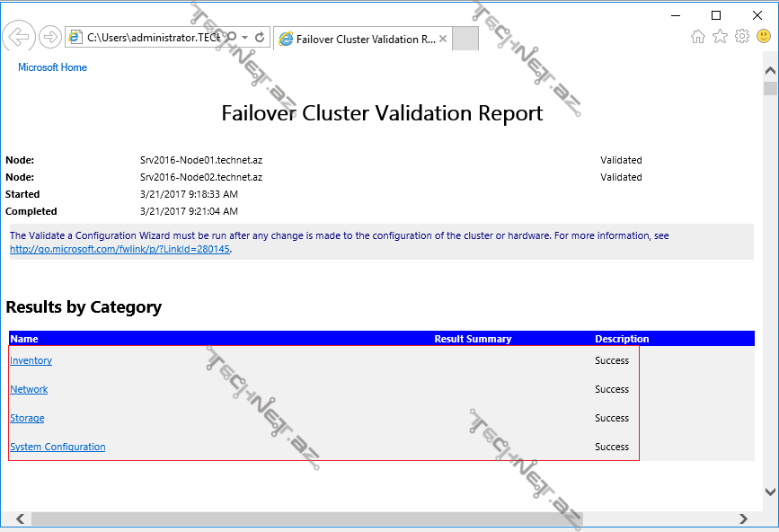Open the Storage results link
The width and height of the screenshot is (779, 532).
click(27, 418)
